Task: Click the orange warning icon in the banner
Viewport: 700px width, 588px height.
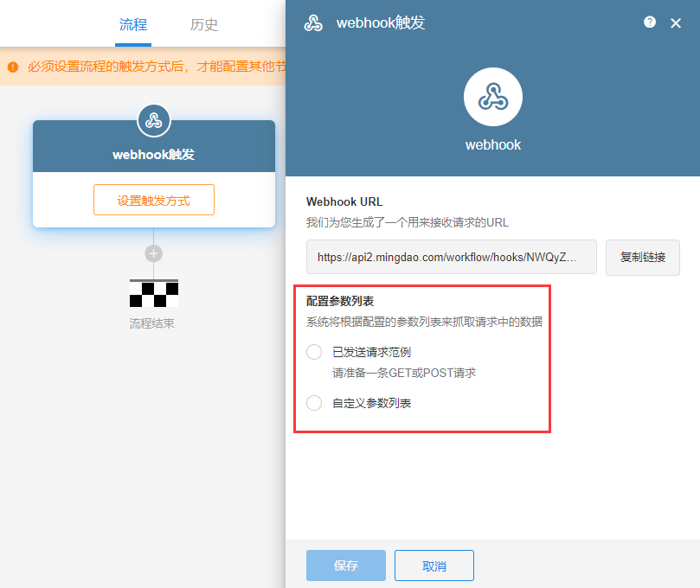Action: [13, 67]
